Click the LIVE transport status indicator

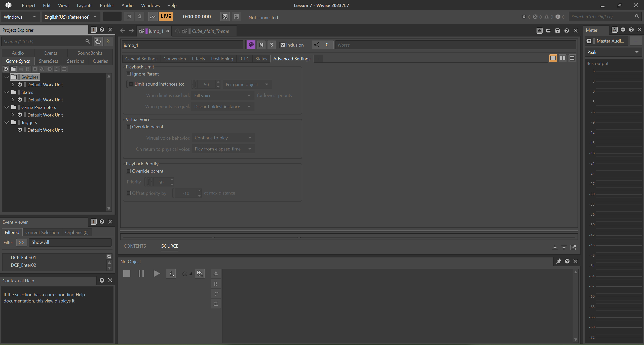[165, 17]
